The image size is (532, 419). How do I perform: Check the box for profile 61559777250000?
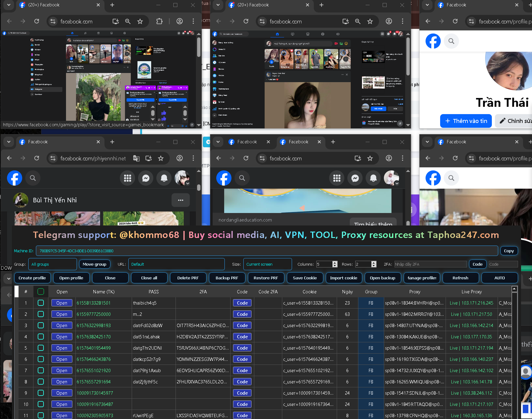(41, 314)
